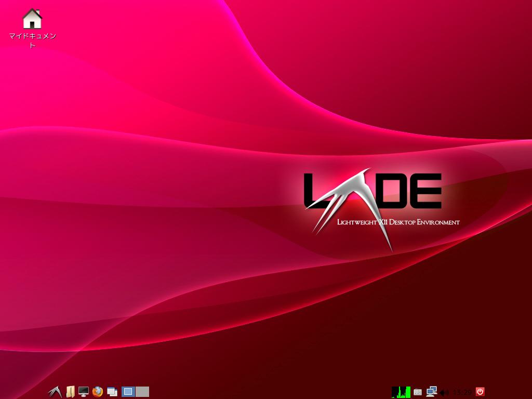Click the green CPU usage monitor graph
The width and height of the screenshot is (532, 399).
coord(401,392)
